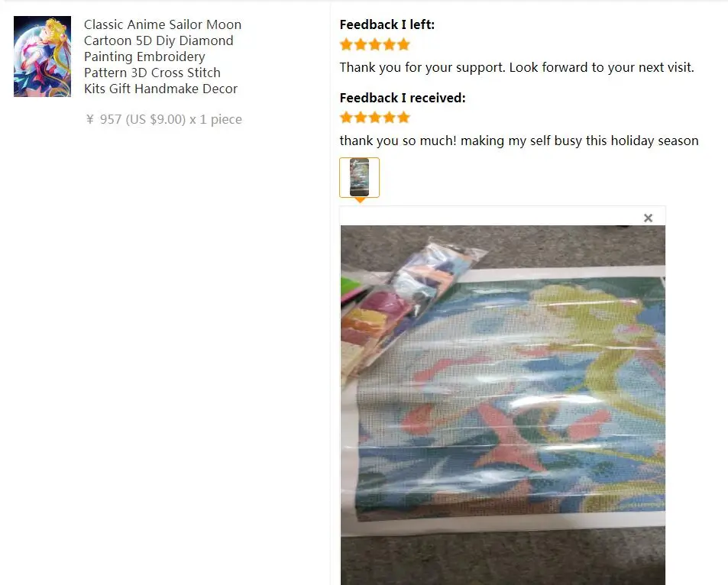Click fourth star under Feedback I received

[x=390, y=118]
